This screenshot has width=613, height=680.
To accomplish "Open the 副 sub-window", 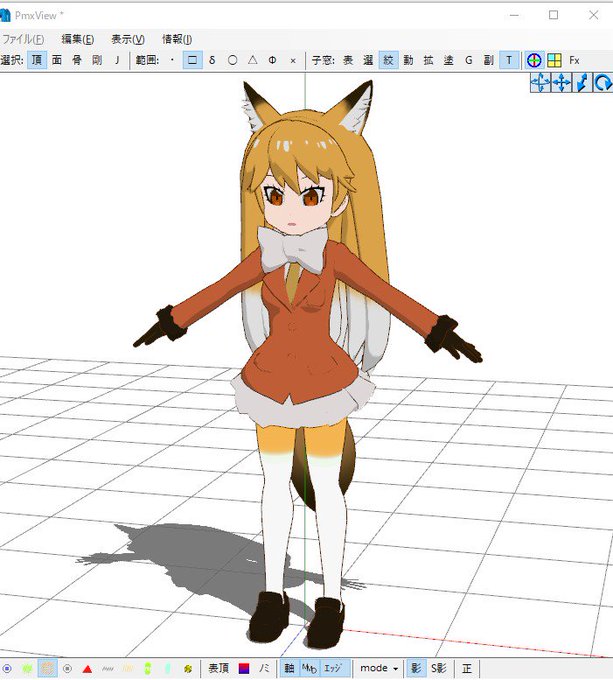I will pyautogui.click(x=489, y=60).
